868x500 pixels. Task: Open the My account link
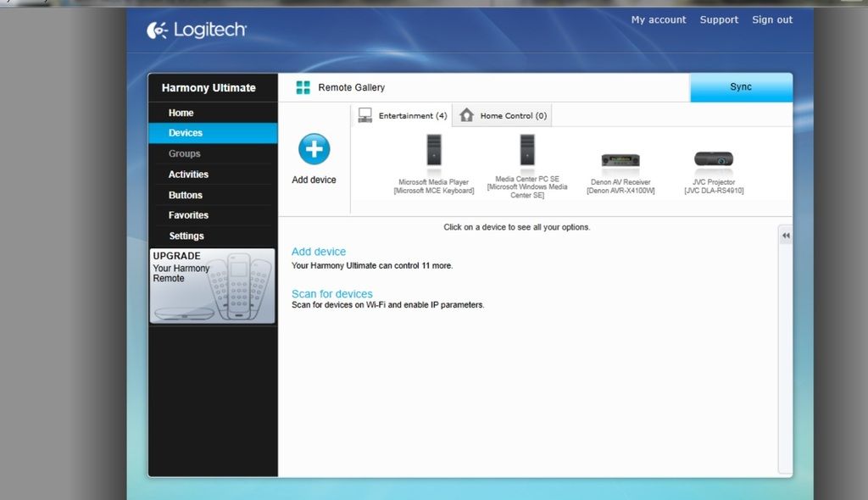[x=658, y=20]
